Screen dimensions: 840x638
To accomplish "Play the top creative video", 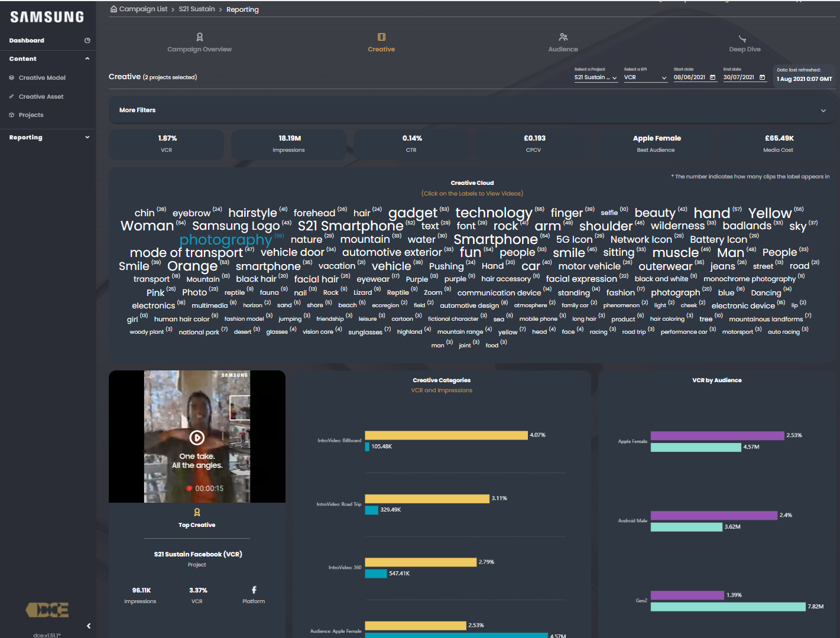I will click(197, 437).
